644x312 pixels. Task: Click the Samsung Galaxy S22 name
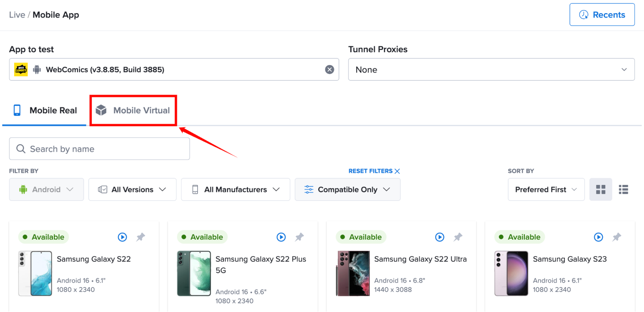(x=94, y=259)
